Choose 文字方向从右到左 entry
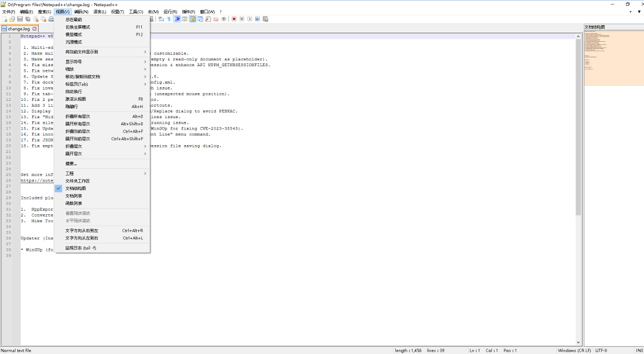Image resolution: width=644 pixels, height=354 pixels. [103, 230]
